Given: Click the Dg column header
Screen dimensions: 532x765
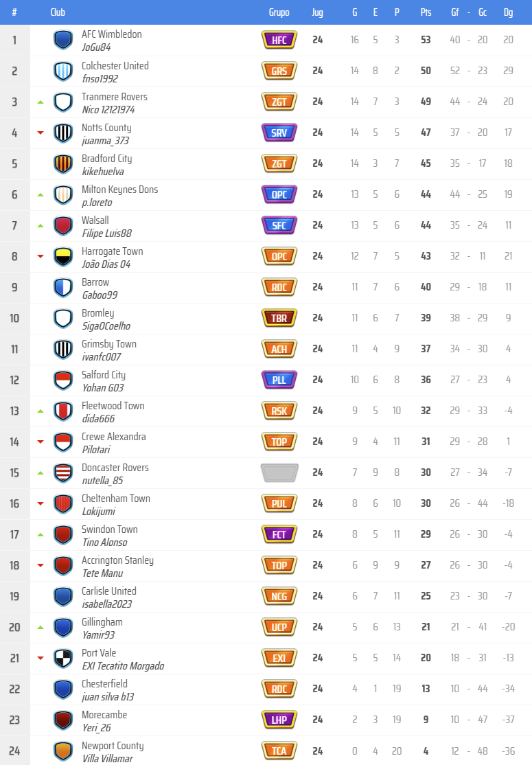Looking at the screenshot, I should [508, 12].
